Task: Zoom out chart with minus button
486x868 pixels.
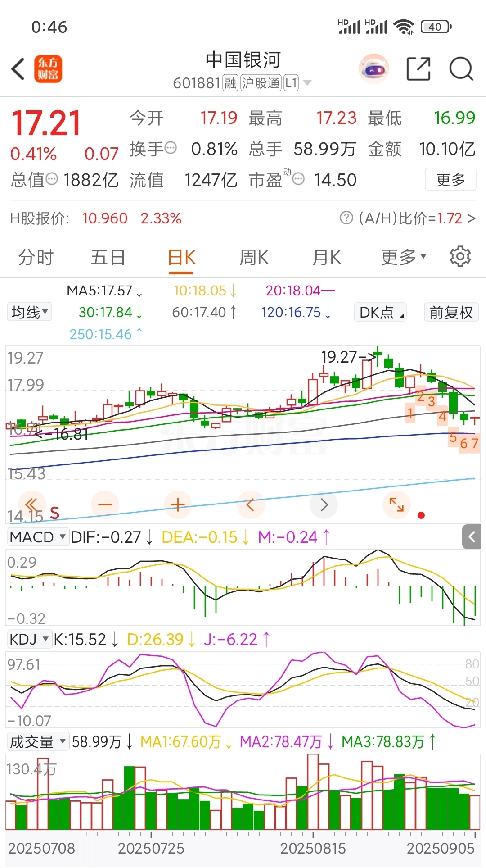Action: 105,504
